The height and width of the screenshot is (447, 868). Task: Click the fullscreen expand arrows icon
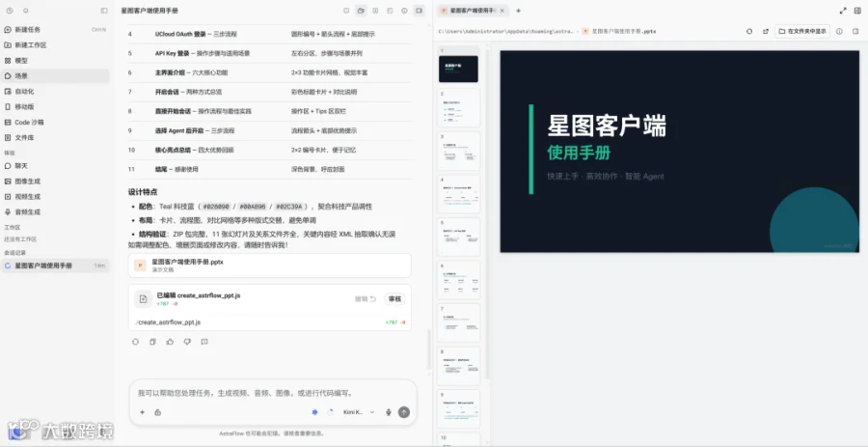coord(843,11)
